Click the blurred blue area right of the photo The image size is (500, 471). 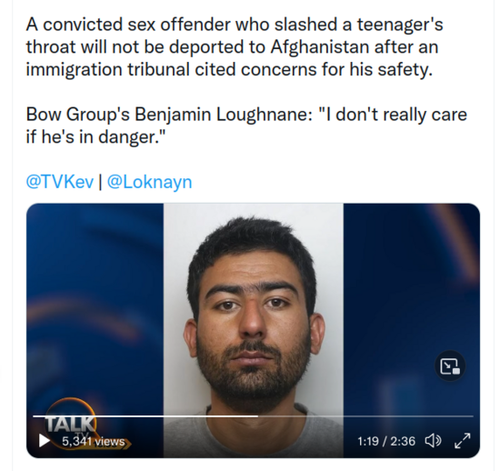(x=412, y=283)
